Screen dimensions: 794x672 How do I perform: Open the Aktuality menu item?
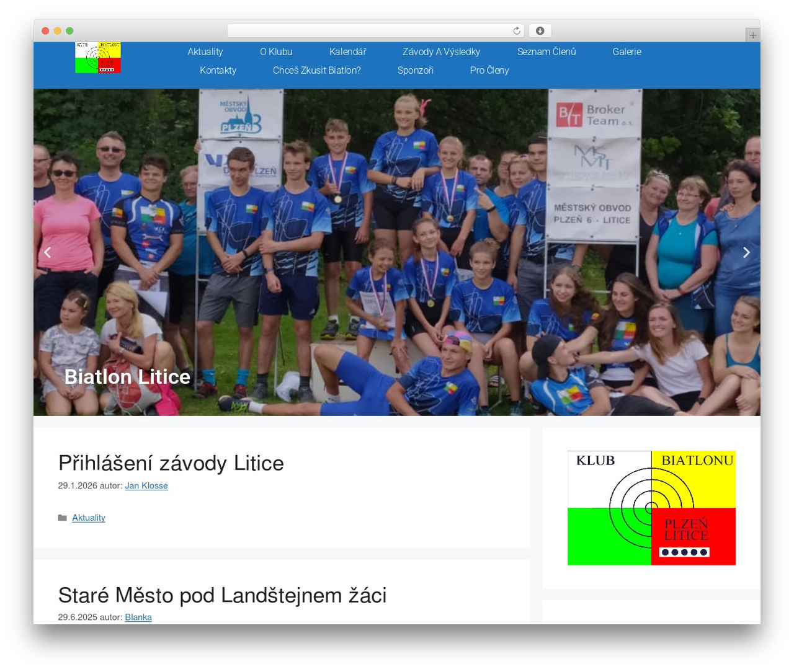click(205, 51)
